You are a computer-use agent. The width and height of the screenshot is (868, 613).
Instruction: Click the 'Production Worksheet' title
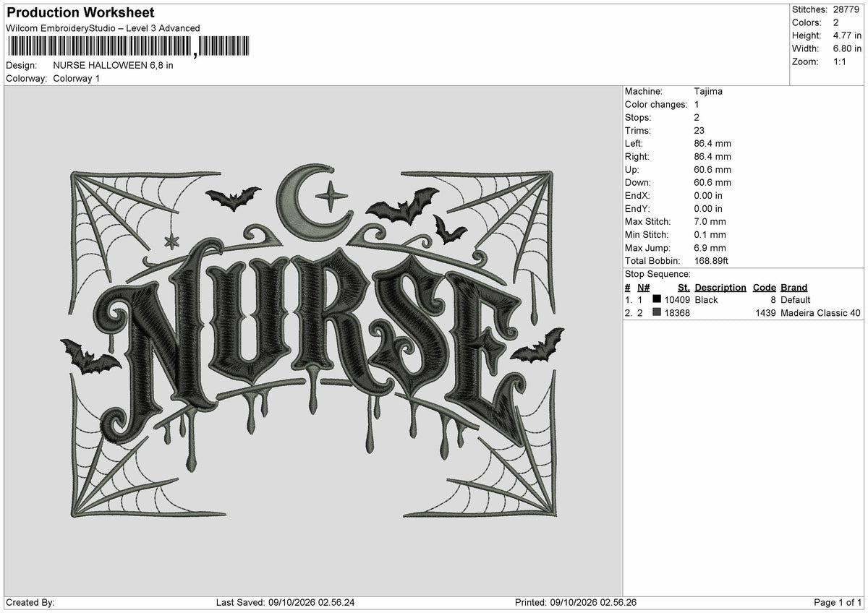[80, 12]
